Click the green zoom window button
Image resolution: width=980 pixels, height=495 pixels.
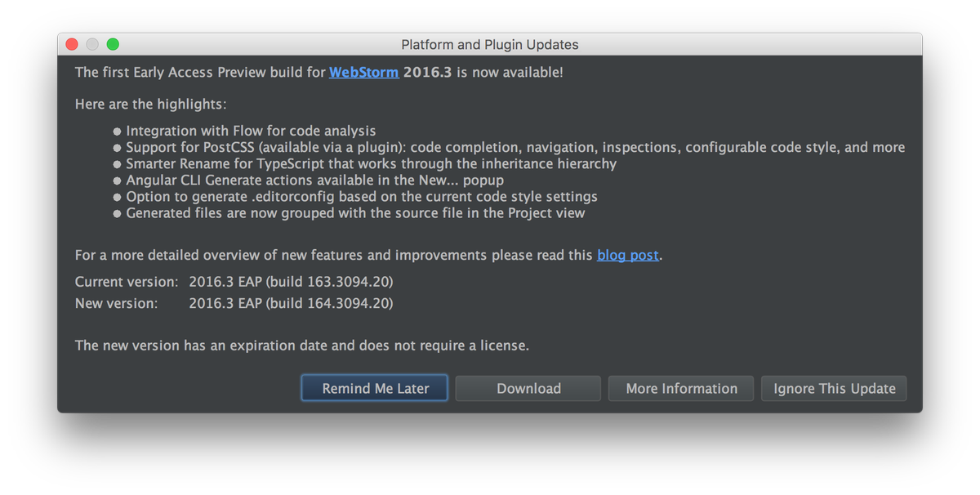point(113,44)
